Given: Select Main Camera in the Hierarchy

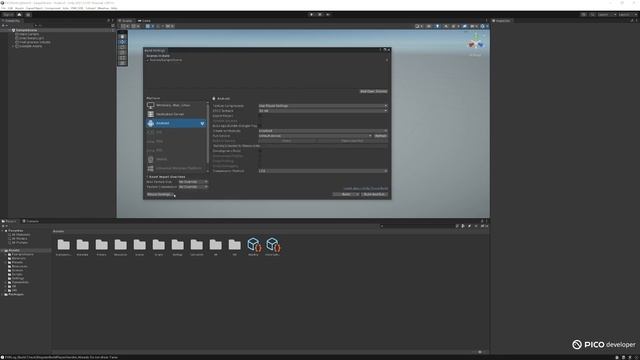Looking at the screenshot, I should 29,34.
